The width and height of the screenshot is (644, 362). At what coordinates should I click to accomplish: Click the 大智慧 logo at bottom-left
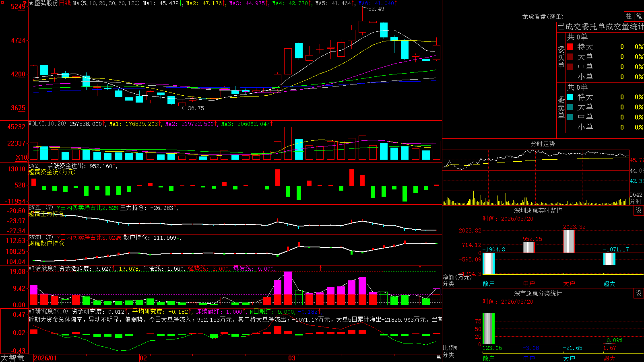tap(12, 358)
